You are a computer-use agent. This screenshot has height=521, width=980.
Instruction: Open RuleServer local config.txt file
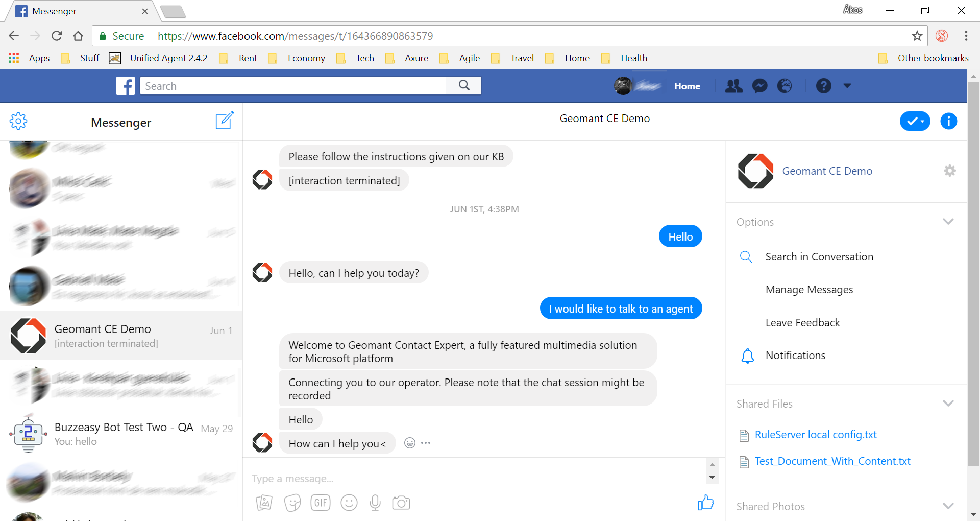pyautogui.click(x=816, y=435)
